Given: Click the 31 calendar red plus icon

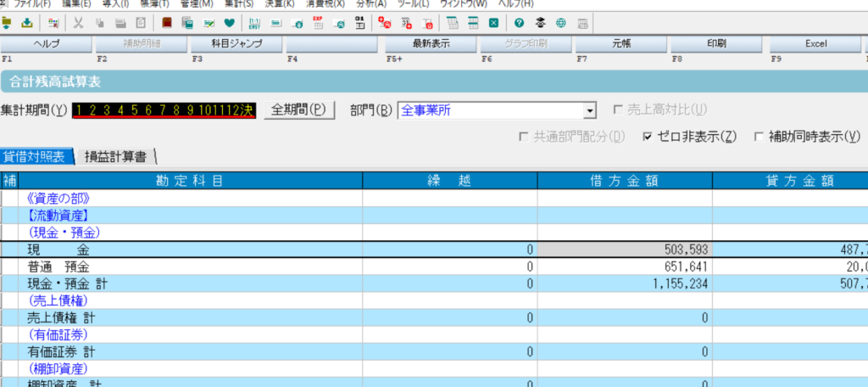Looking at the screenshot, I should point(407,23).
